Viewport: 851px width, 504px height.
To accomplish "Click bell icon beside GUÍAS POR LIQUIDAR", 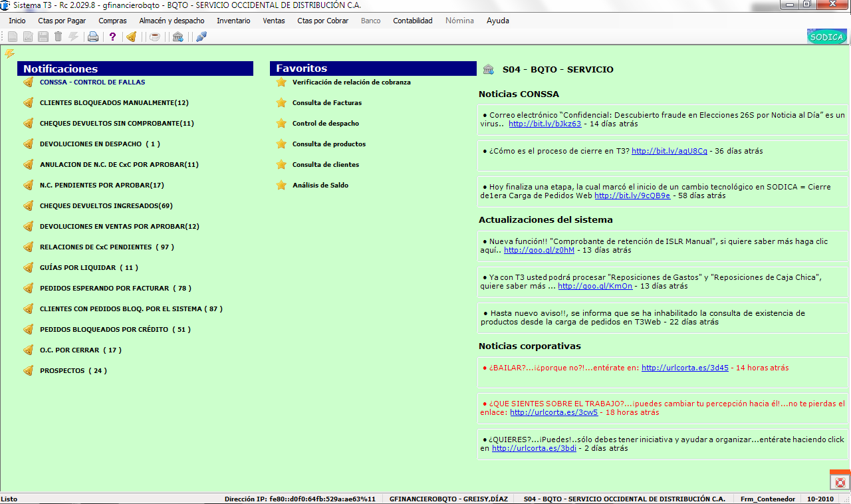I will 28,268.
